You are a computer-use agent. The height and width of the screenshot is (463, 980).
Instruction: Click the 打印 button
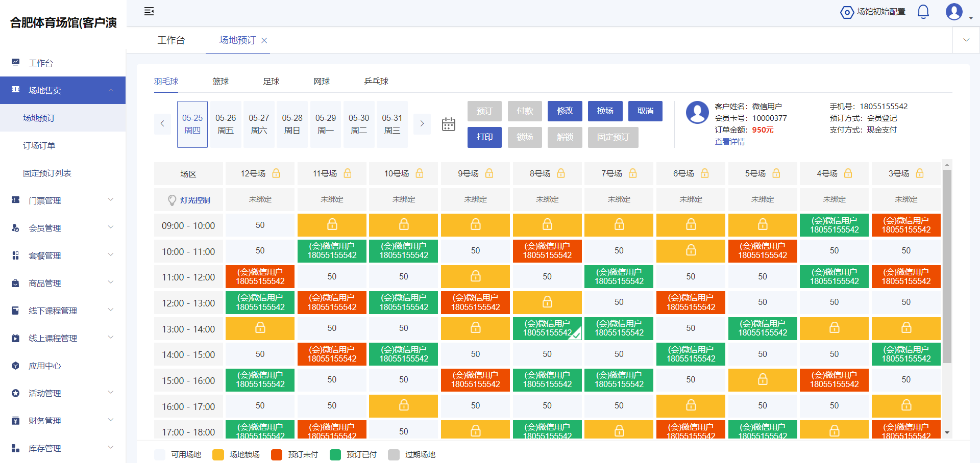[484, 137]
